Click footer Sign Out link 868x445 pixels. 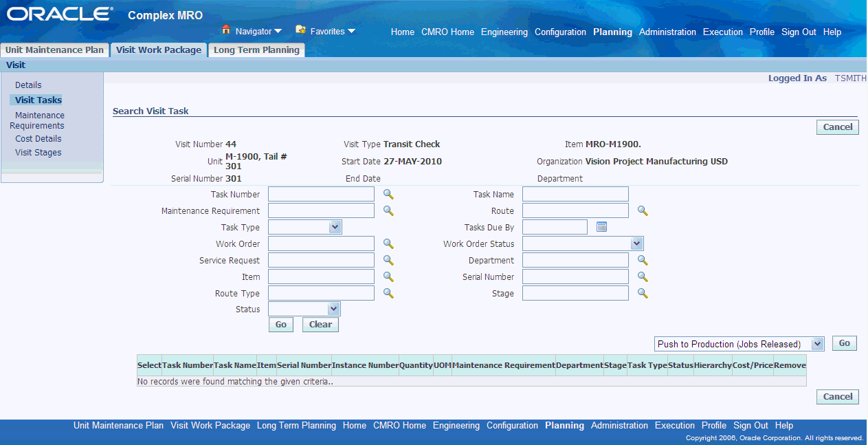(750, 426)
